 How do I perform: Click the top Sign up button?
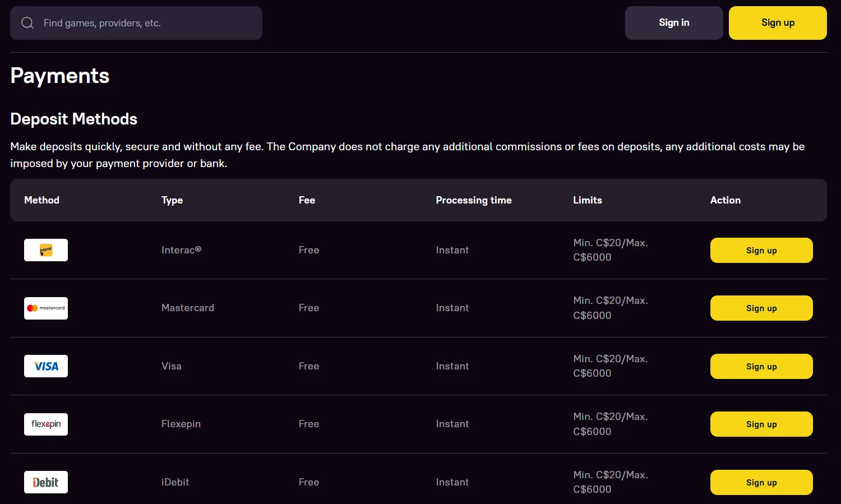click(778, 23)
